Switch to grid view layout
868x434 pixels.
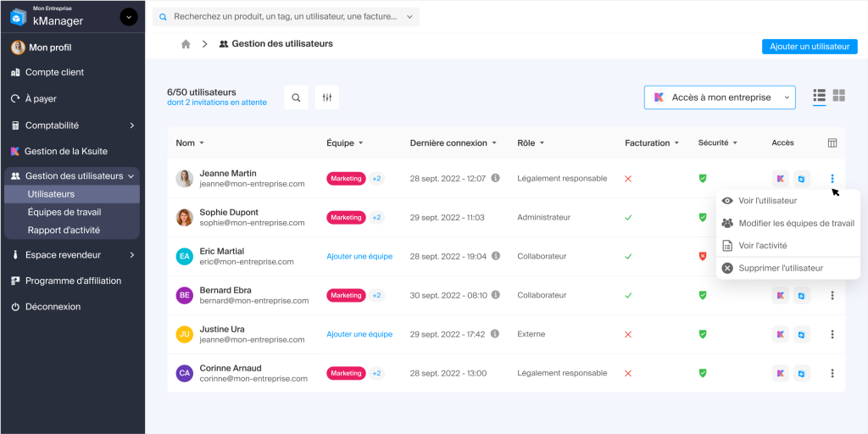pyautogui.click(x=838, y=96)
